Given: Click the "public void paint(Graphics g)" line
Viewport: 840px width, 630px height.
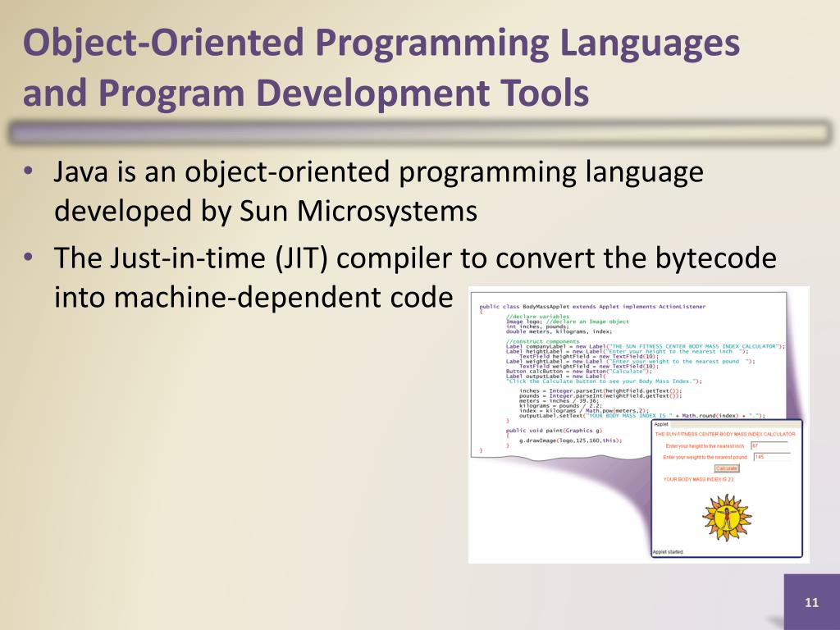Looking at the screenshot, I should click(x=554, y=430).
